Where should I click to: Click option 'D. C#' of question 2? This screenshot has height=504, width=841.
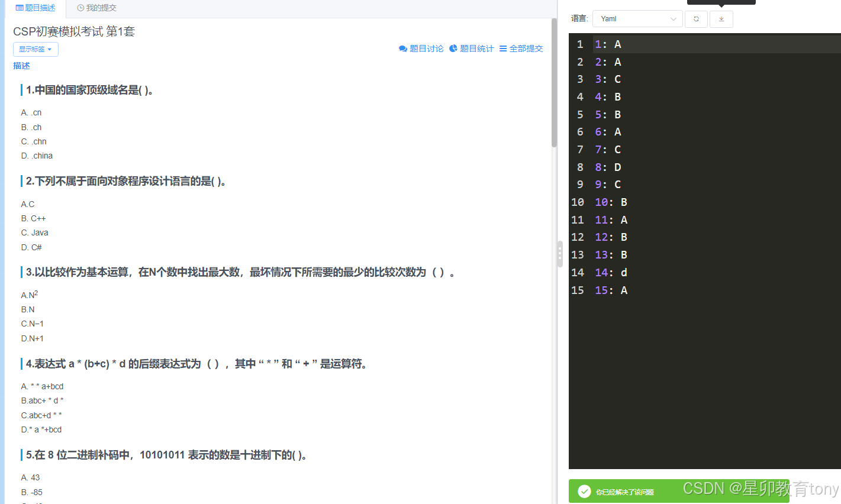pos(31,247)
